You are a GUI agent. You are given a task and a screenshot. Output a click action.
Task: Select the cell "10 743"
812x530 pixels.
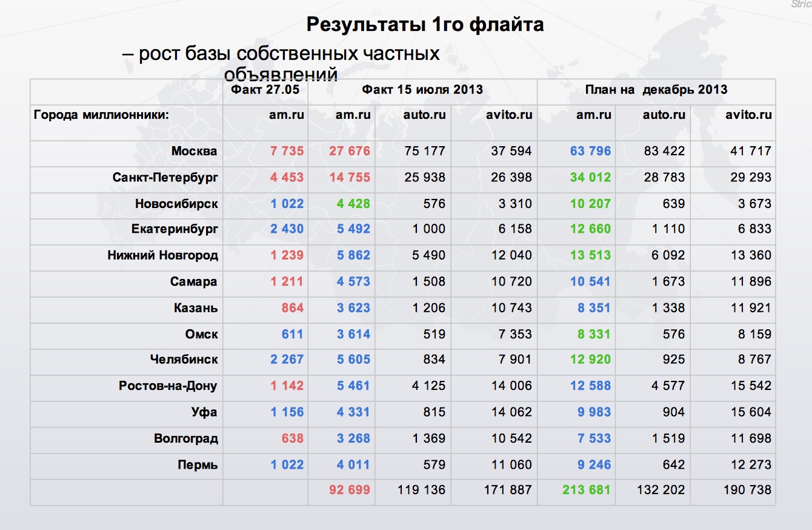[511, 308]
